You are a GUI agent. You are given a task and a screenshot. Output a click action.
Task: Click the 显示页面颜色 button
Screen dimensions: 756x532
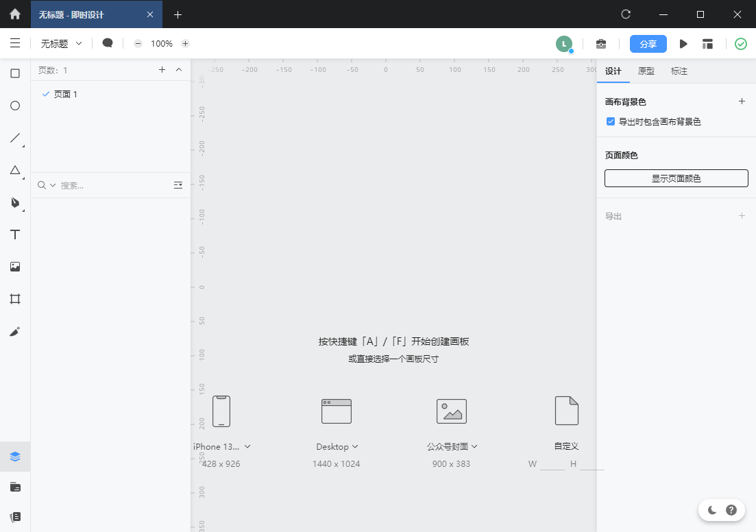coord(676,178)
